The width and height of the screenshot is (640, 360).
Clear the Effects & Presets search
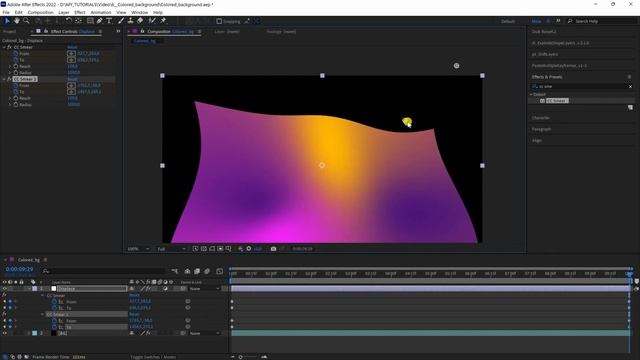pos(630,87)
